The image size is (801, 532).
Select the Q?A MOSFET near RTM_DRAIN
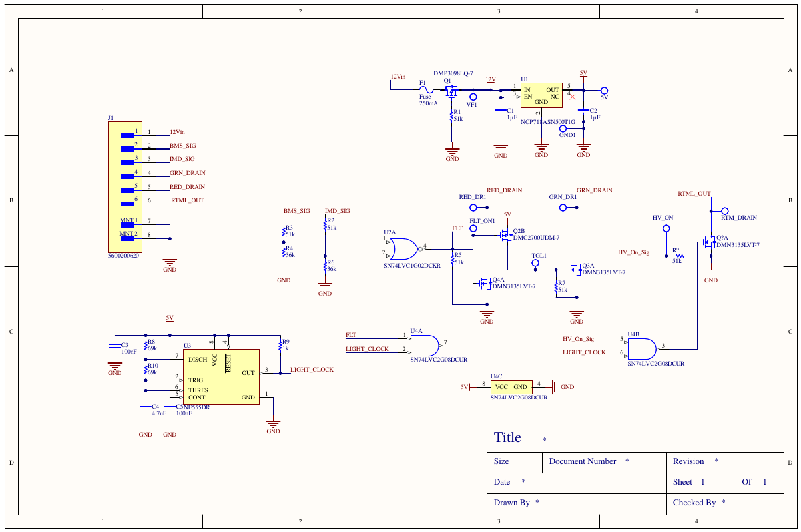[x=708, y=242]
